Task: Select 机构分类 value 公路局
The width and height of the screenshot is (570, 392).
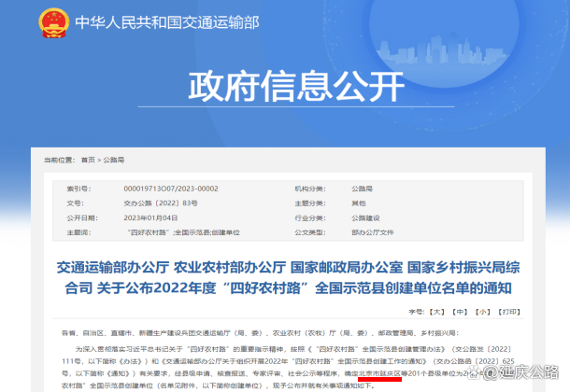Action: [362, 189]
